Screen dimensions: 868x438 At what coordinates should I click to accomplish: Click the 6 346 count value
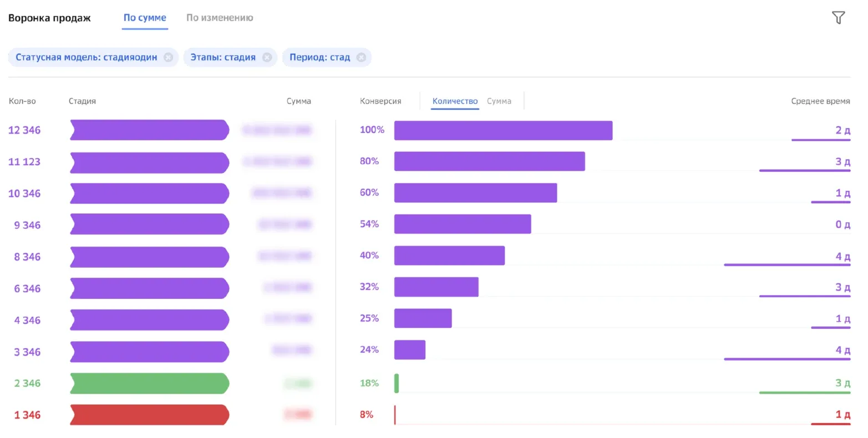(27, 288)
